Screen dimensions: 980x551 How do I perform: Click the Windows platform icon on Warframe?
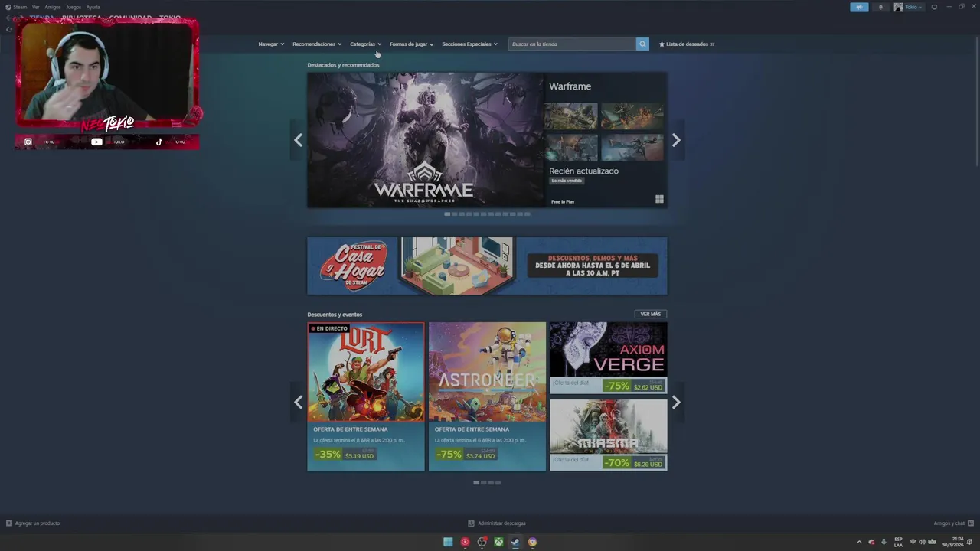(659, 199)
